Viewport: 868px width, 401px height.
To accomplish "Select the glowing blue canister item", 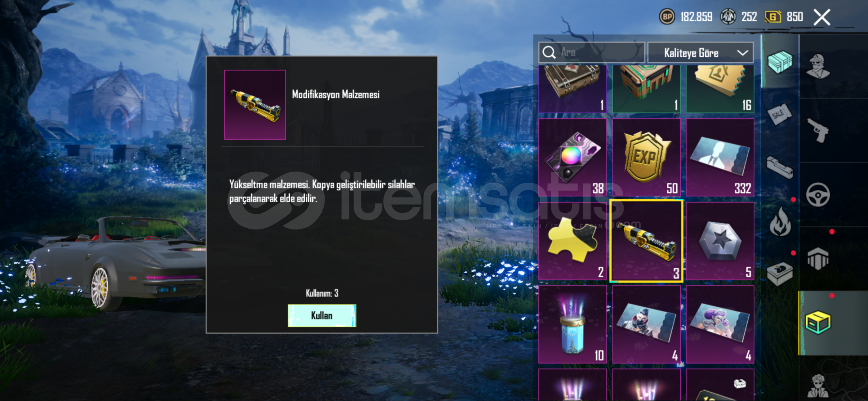I will [x=572, y=325].
